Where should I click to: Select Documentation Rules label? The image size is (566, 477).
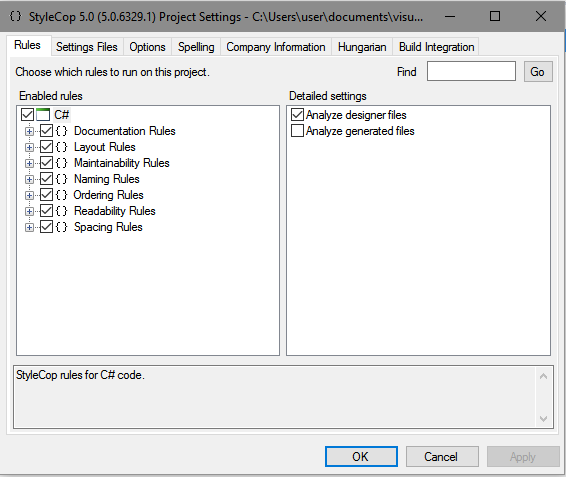point(125,131)
